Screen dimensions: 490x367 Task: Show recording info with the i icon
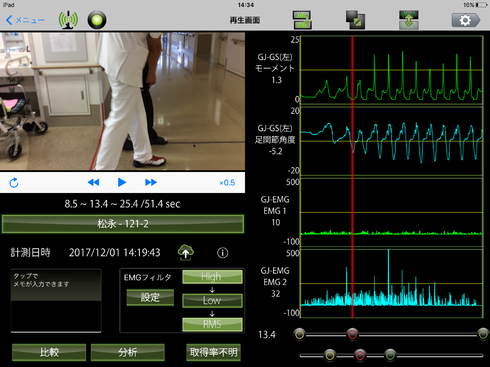(x=223, y=253)
